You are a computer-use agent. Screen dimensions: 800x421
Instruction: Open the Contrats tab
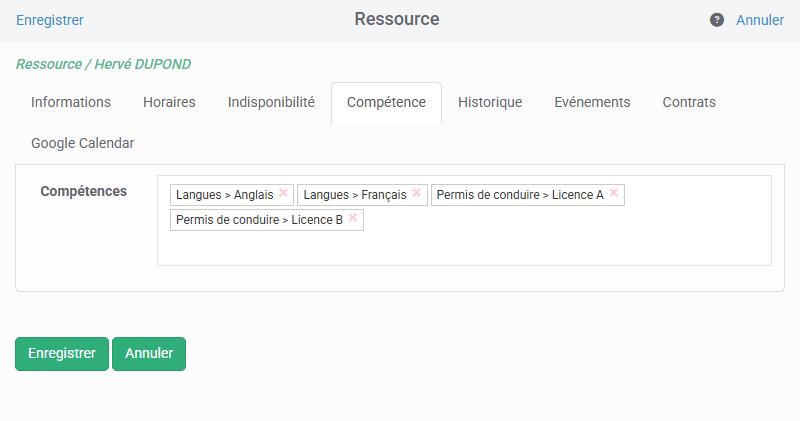[x=689, y=102]
